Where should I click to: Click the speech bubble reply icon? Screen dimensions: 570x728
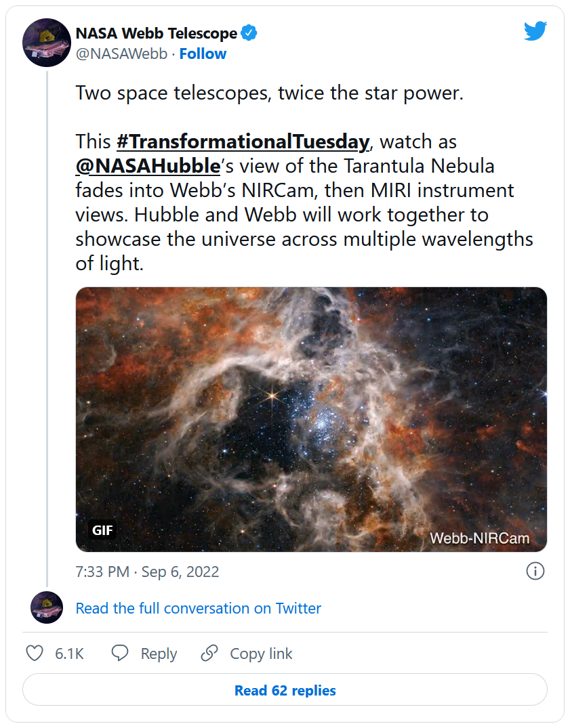point(120,653)
